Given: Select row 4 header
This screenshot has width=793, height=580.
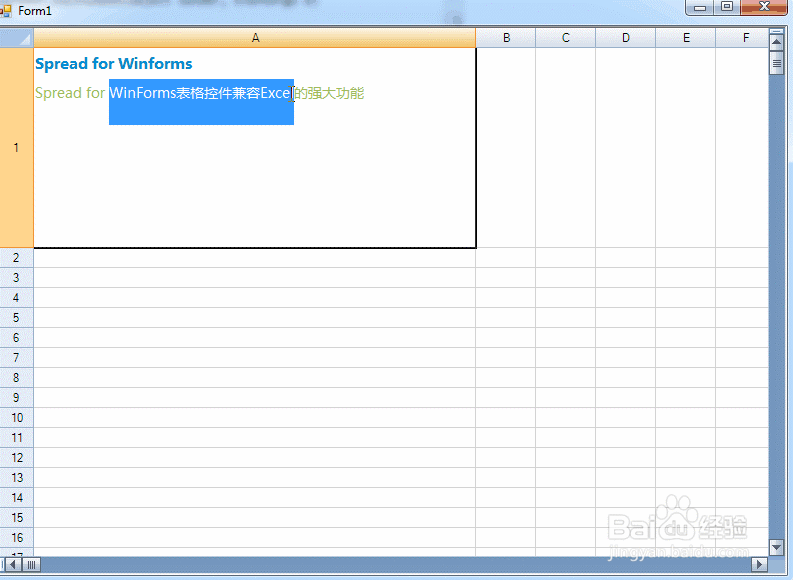Looking at the screenshot, I should pos(17,298).
